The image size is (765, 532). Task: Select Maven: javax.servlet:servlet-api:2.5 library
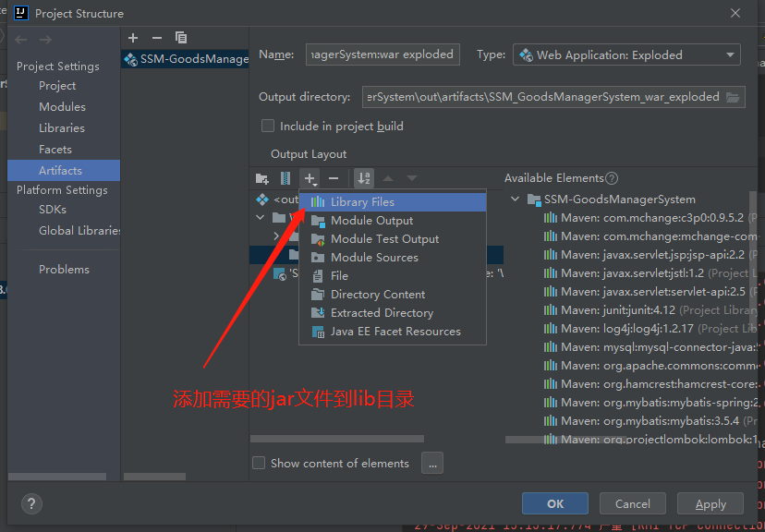point(650,292)
